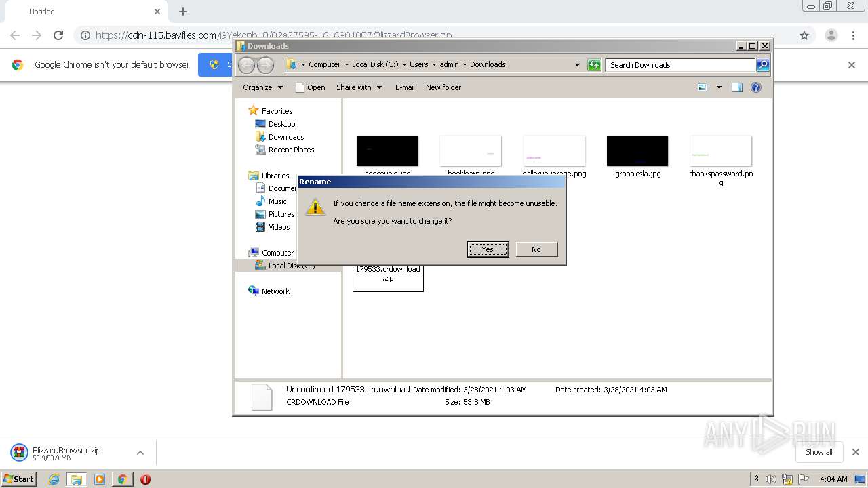Select Computer in navigation pane

pos(277,253)
